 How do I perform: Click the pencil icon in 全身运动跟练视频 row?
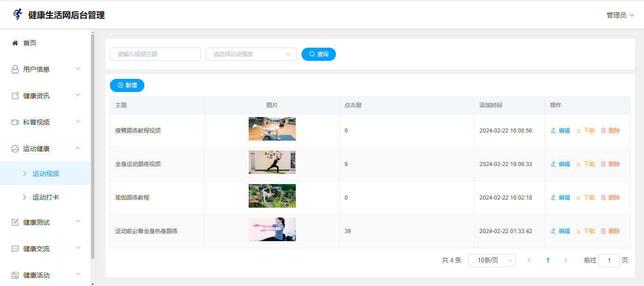(x=554, y=164)
